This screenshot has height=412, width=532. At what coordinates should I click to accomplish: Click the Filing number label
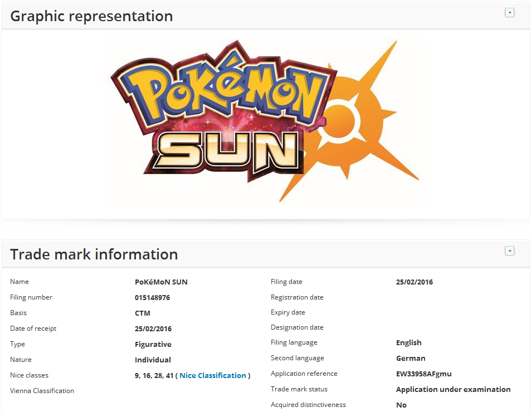point(31,297)
